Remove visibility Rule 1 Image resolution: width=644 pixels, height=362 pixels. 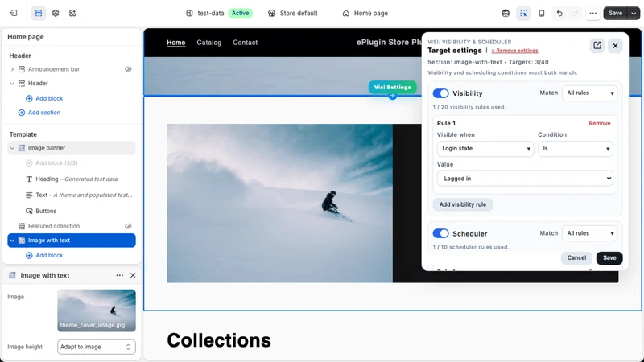point(600,123)
